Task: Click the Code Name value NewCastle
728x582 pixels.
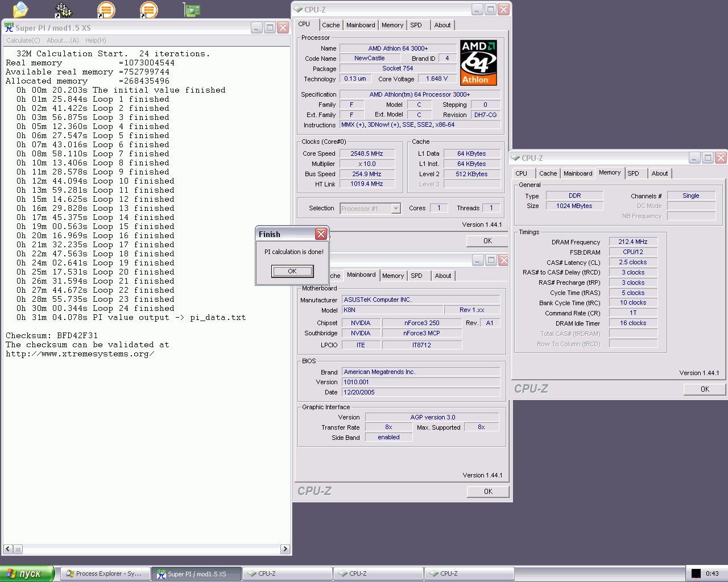Action: (370, 58)
